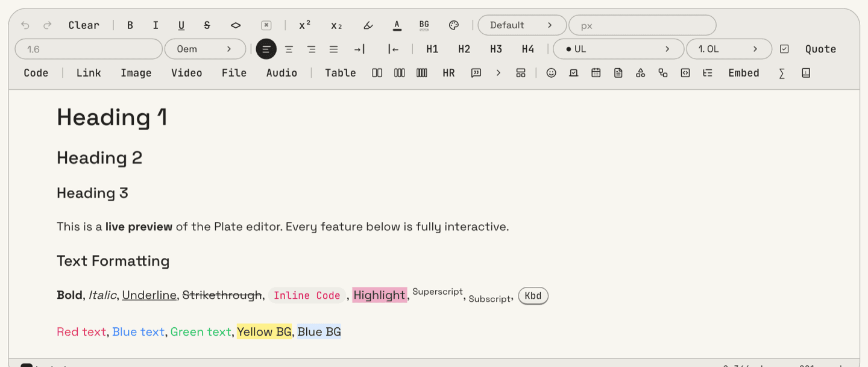The width and height of the screenshot is (868, 367).
Task: Redo the last undone edit
Action: tap(48, 25)
